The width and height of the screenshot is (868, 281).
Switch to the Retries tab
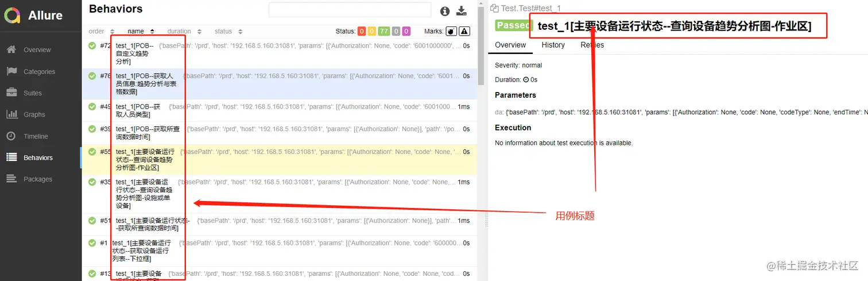(592, 45)
